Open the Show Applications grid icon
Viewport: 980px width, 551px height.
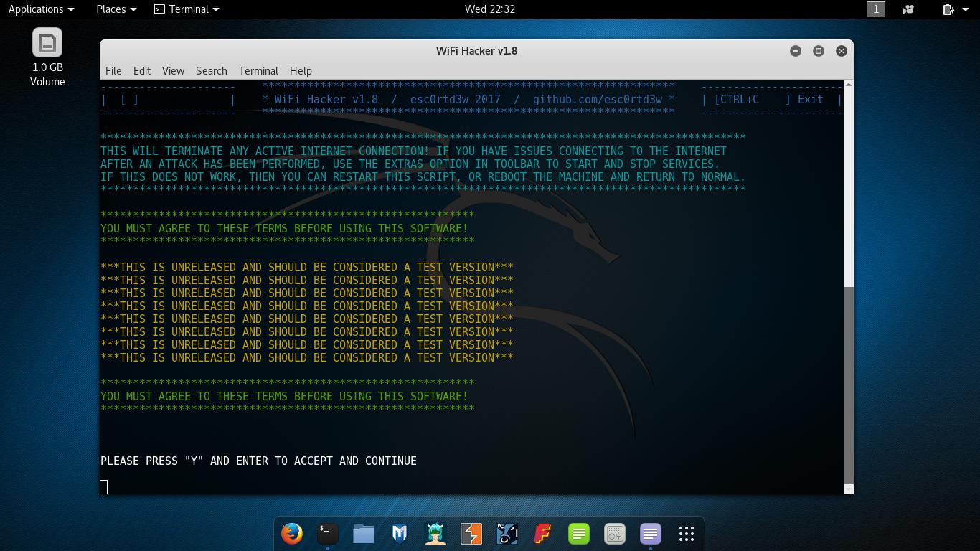[686, 534]
